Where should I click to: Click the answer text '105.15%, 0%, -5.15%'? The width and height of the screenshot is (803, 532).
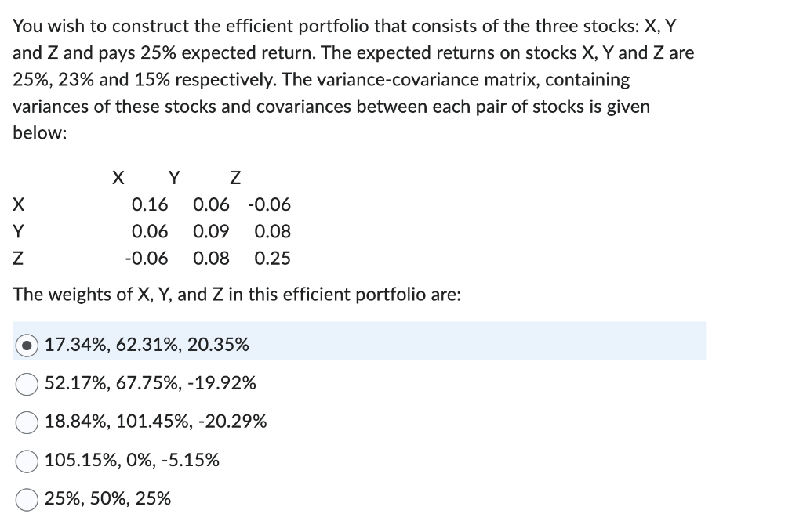(x=132, y=460)
